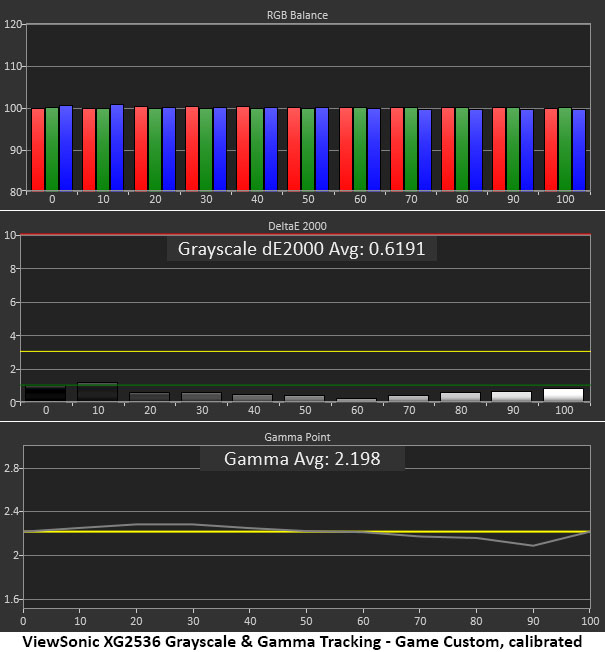The image size is (605, 652).
Task: Click the 110 label on RGB Balance axis
Action: coord(13,67)
